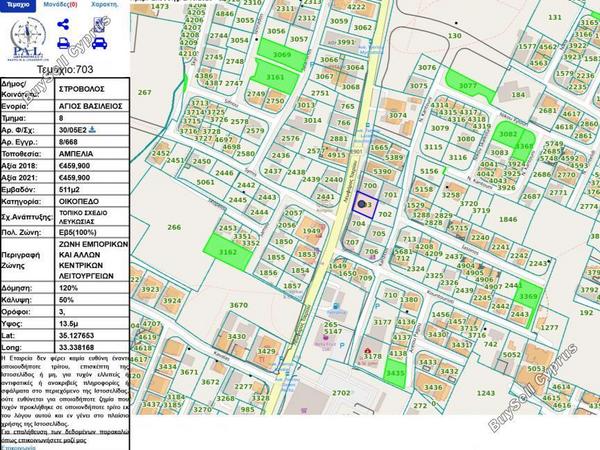Click the parking P icon beside parcel 710
Image resolution: width=600 pixels, height=450 pixels.
[377, 306]
